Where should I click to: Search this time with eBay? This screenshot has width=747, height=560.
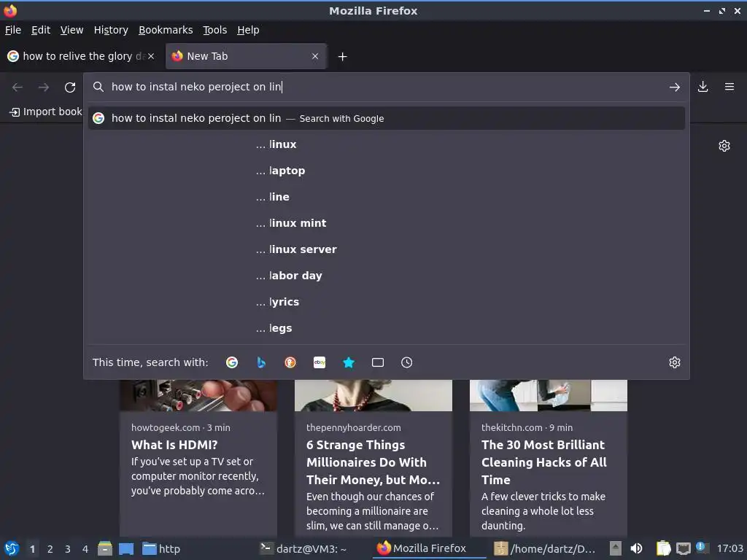pyautogui.click(x=320, y=362)
